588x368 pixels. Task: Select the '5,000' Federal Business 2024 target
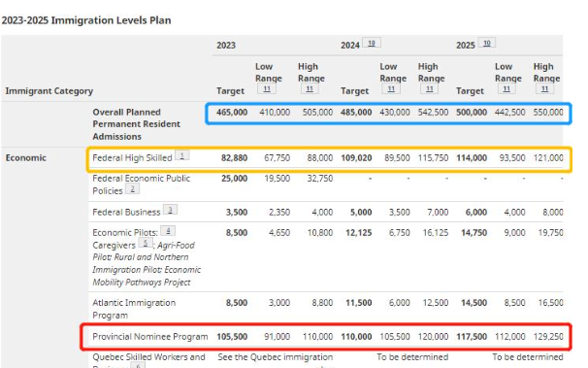click(361, 213)
